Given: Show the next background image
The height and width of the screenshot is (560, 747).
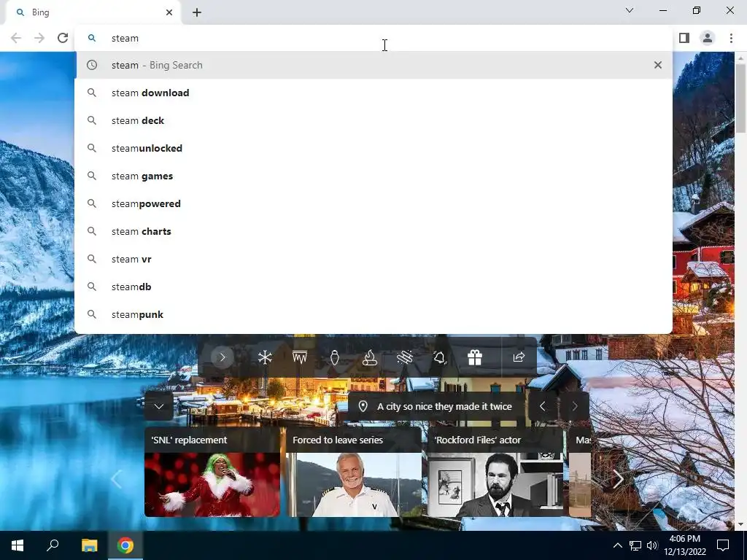Looking at the screenshot, I should [x=575, y=406].
